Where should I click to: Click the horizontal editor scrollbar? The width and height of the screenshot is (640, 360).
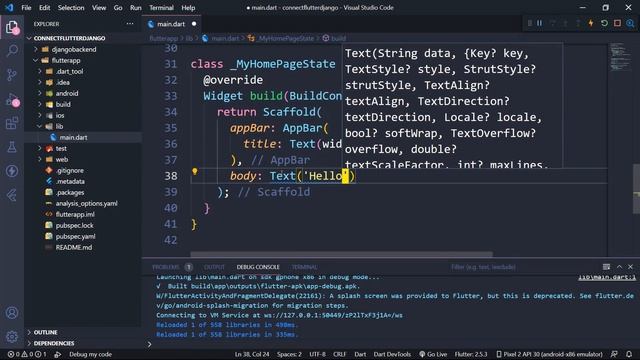(341, 254)
